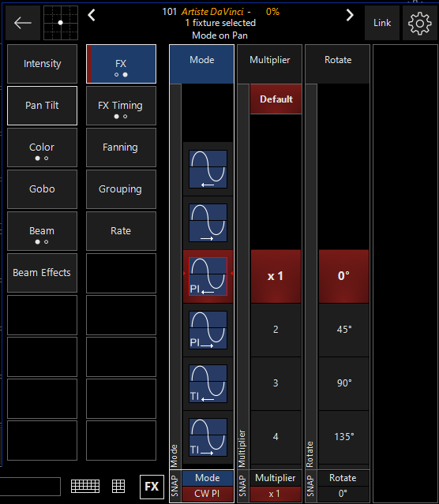
Task: Open the pan tilt position grid icon
Action: click(61, 23)
